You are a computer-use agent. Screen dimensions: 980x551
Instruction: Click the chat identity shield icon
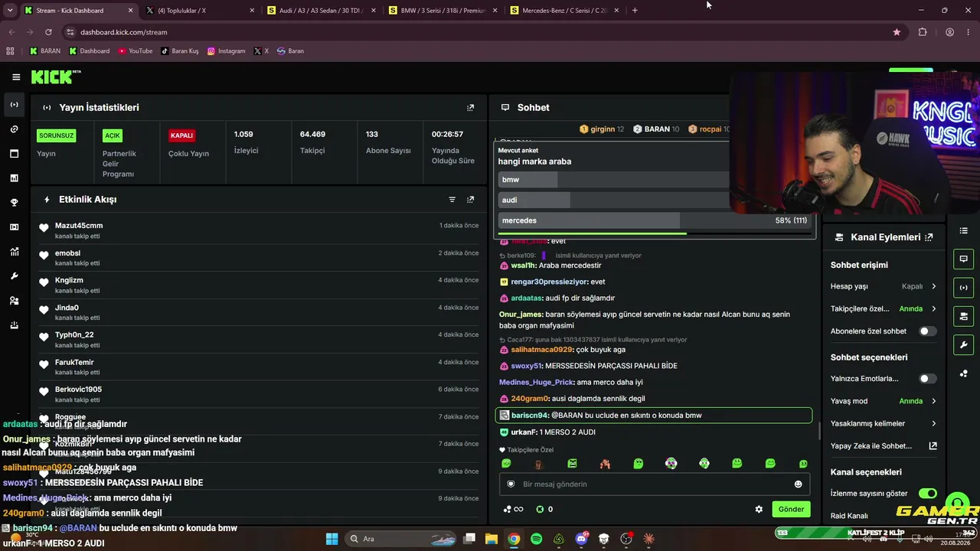511,484
